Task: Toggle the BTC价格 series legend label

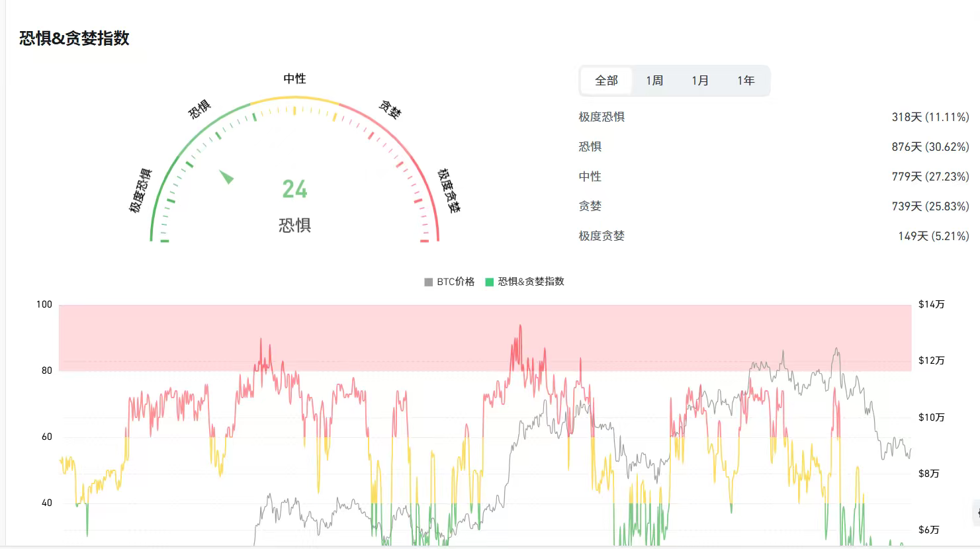Action: [x=455, y=282]
